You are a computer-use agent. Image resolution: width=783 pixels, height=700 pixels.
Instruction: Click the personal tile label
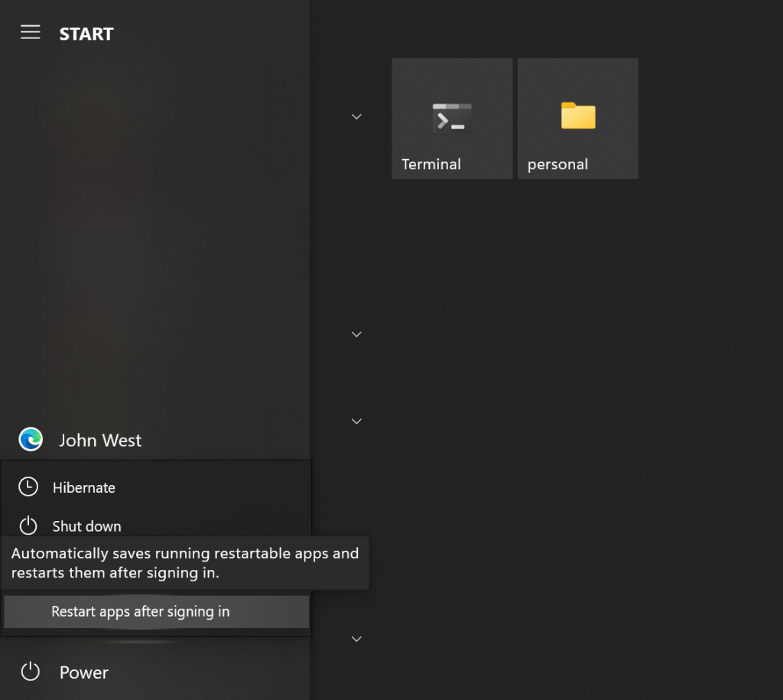(x=557, y=164)
